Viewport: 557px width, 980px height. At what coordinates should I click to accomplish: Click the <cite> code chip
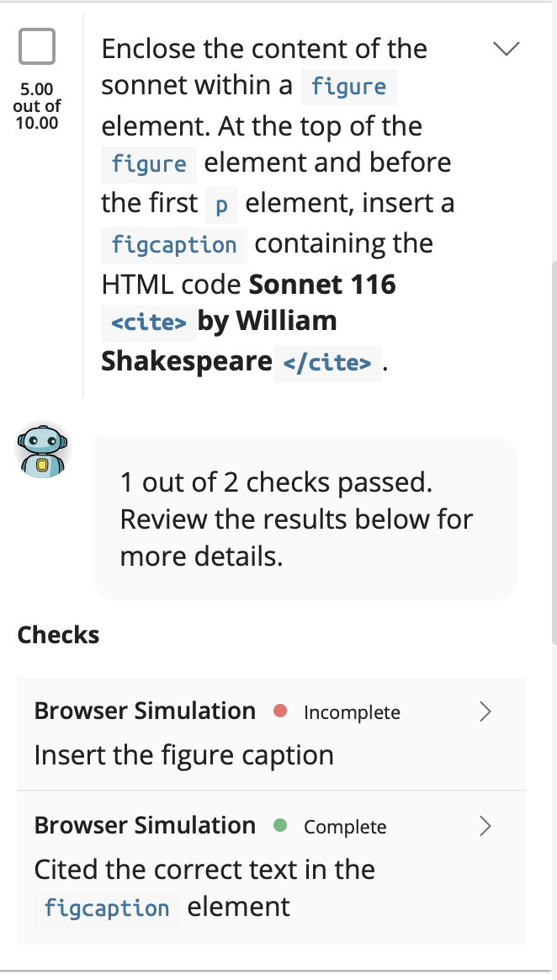[148, 322]
